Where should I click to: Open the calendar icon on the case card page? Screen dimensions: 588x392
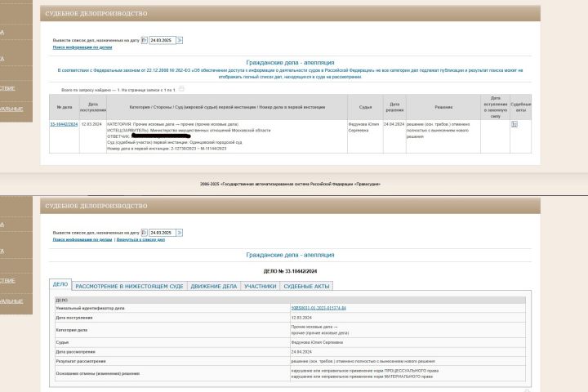144,233
